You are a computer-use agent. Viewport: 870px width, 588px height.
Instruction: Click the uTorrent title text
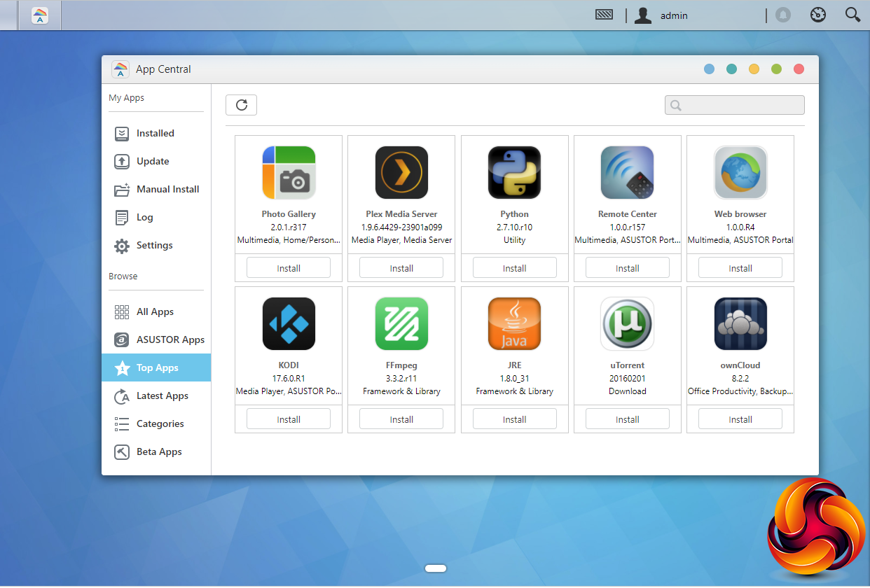click(628, 365)
